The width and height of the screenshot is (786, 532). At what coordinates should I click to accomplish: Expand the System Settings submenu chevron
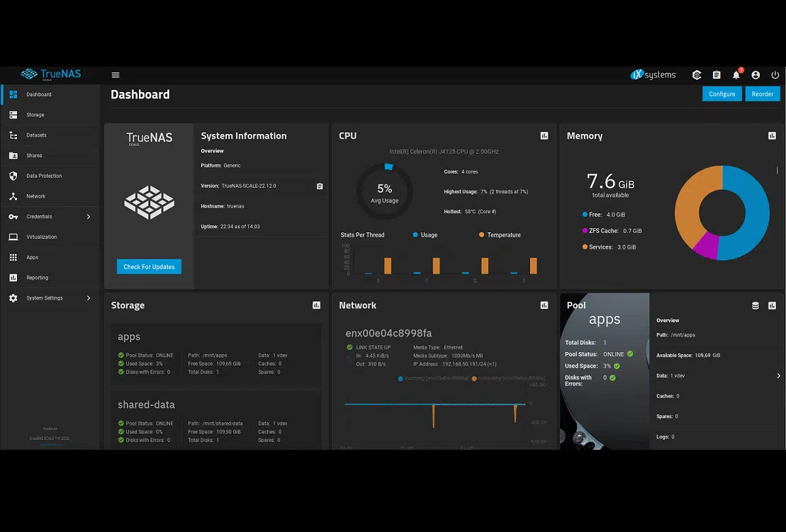[x=88, y=298]
